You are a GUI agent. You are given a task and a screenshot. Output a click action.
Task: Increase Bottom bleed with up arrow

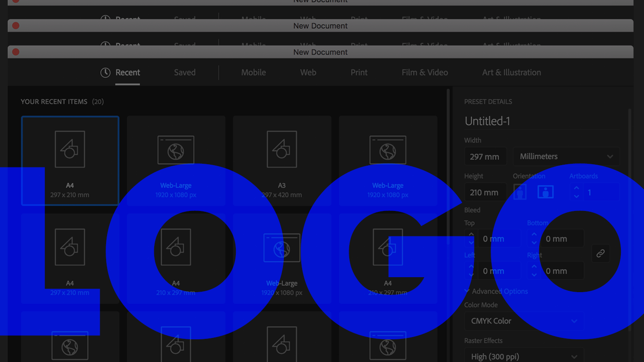coord(534,235)
